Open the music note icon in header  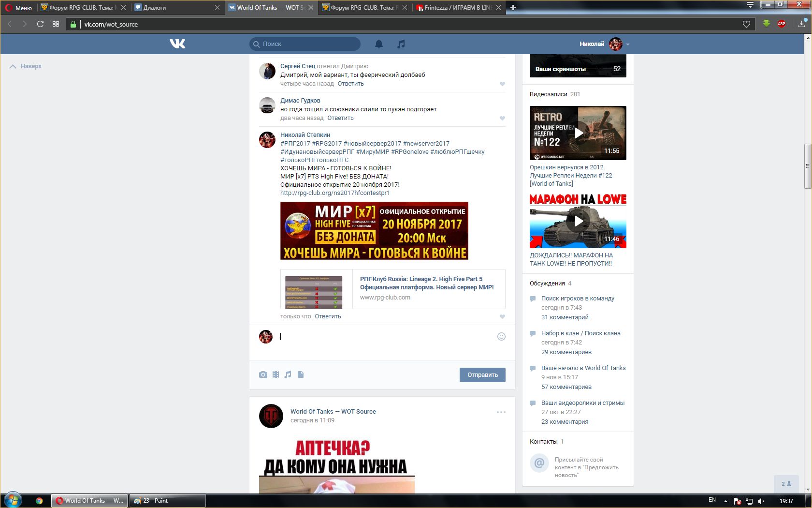click(401, 44)
